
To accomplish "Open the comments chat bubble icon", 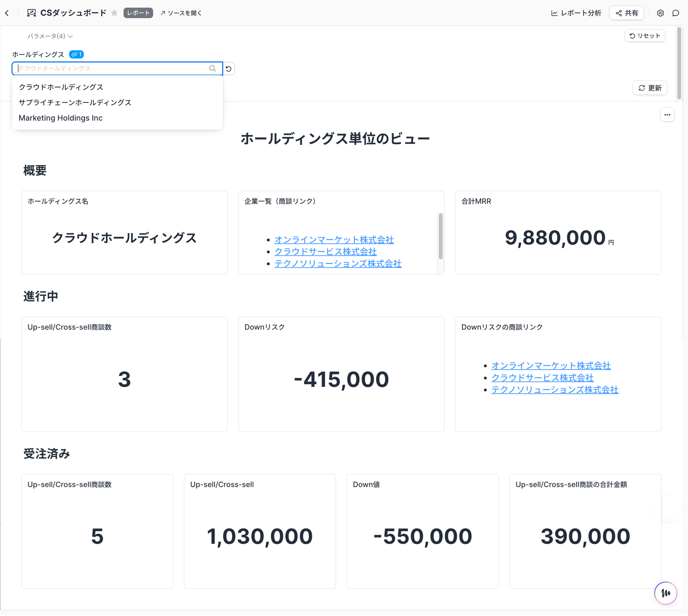I will pyautogui.click(x=676, y=13).
